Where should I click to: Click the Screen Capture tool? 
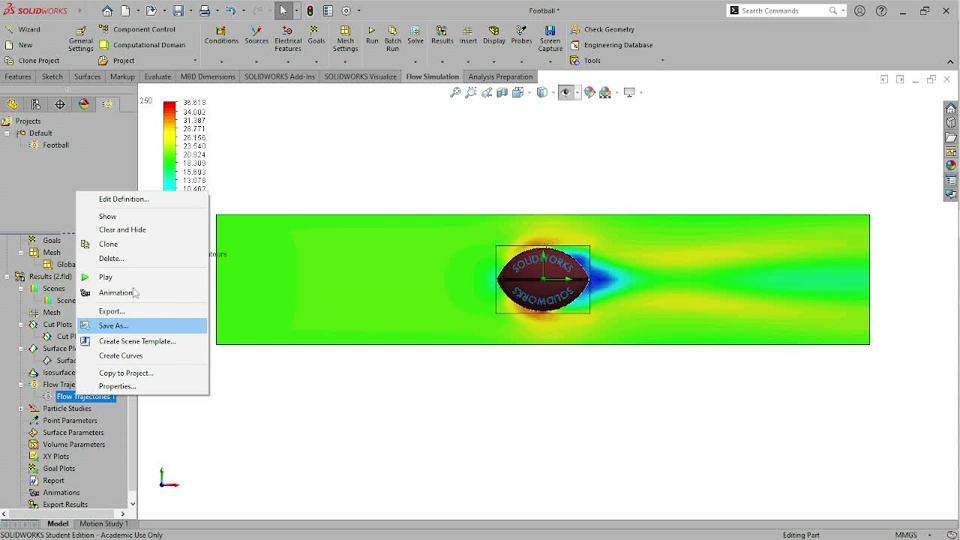click(550, 39)
